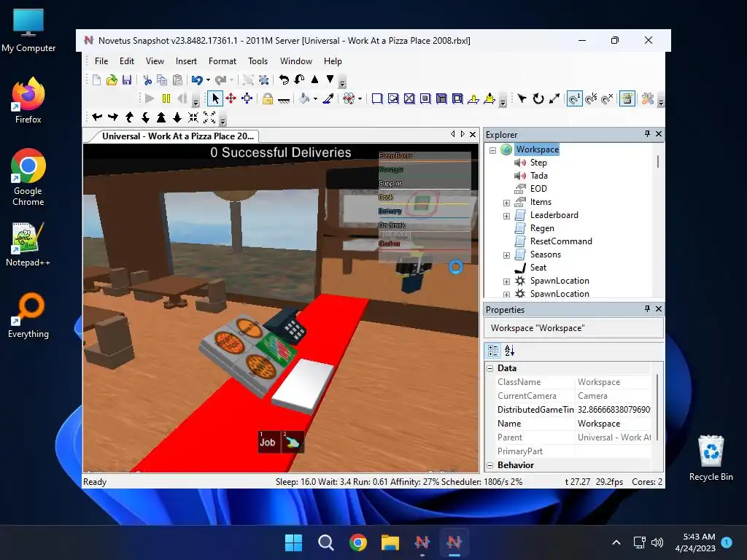
Task: Turn grid snapping off
Action: click(607, 98)
